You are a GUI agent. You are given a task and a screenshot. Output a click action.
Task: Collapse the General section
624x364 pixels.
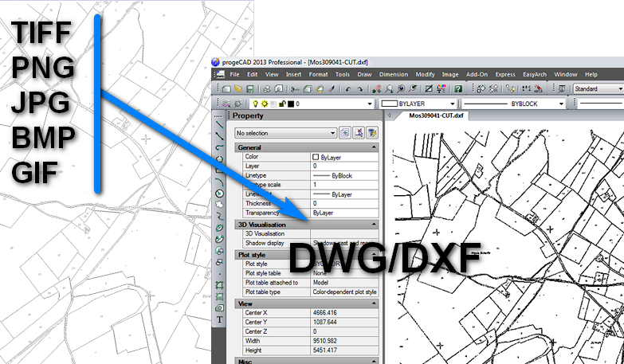point(375,147)
